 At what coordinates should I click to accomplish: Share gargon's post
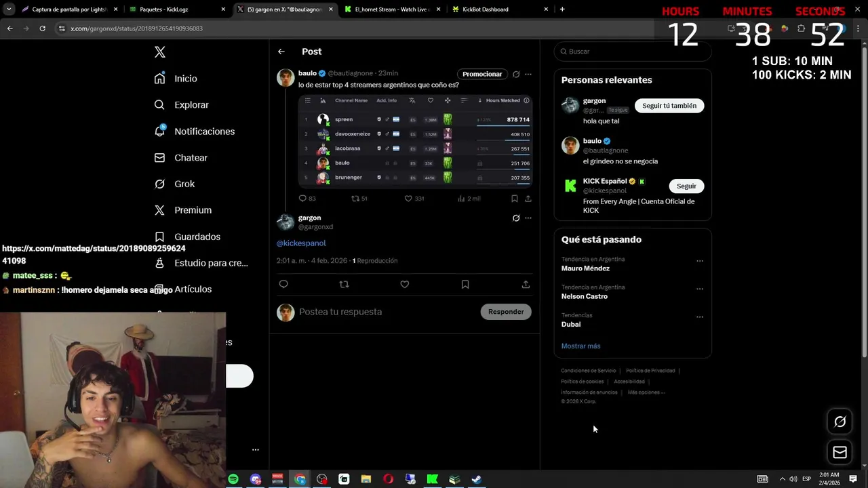click(x=526, y=285)
